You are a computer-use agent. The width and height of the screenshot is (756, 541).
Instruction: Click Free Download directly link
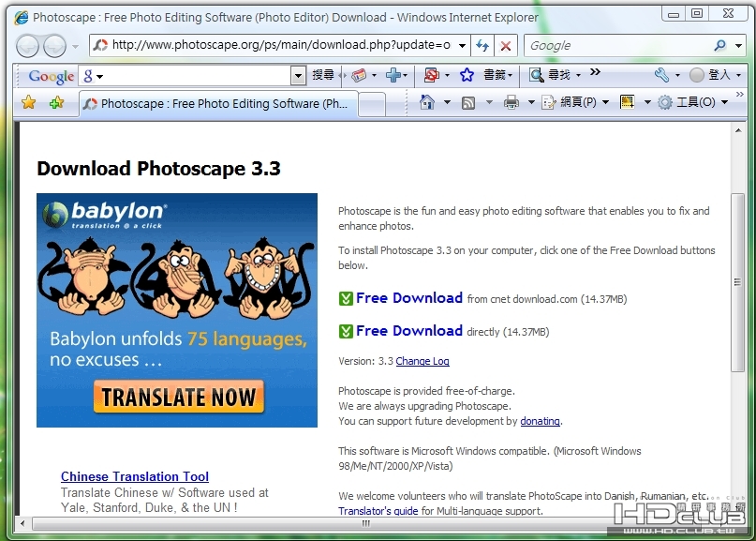409,331
